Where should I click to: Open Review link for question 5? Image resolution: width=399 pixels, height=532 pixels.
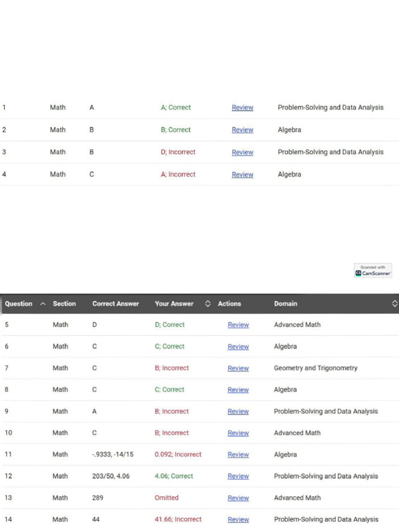[x=238, y=325]
